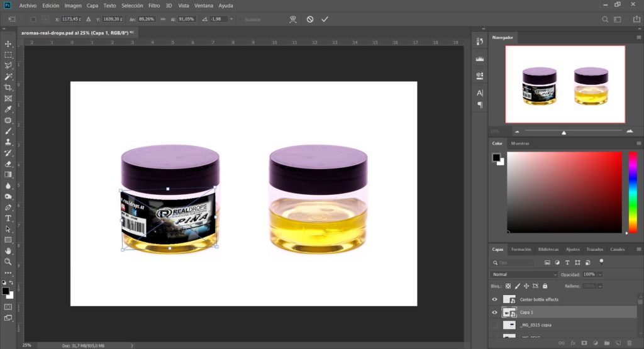Select the Frame tool
Screen dimensions: 644x349
(x=8, y=99)
